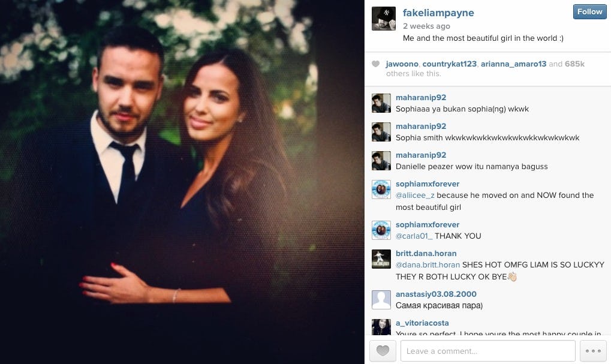Click the @dana.britt.horan mention link
This screenshot has height=364, width=611.
point(428,264)
